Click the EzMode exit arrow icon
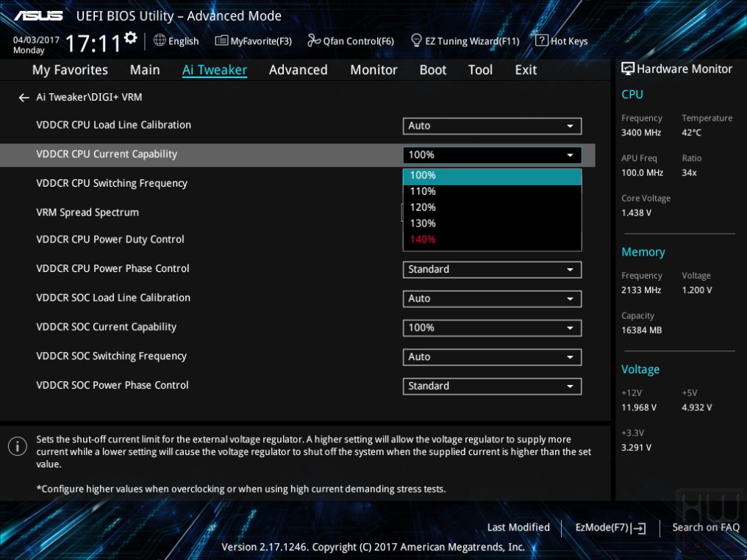The width and height of the screenshot is (747, 560). [x=639, y=528]
